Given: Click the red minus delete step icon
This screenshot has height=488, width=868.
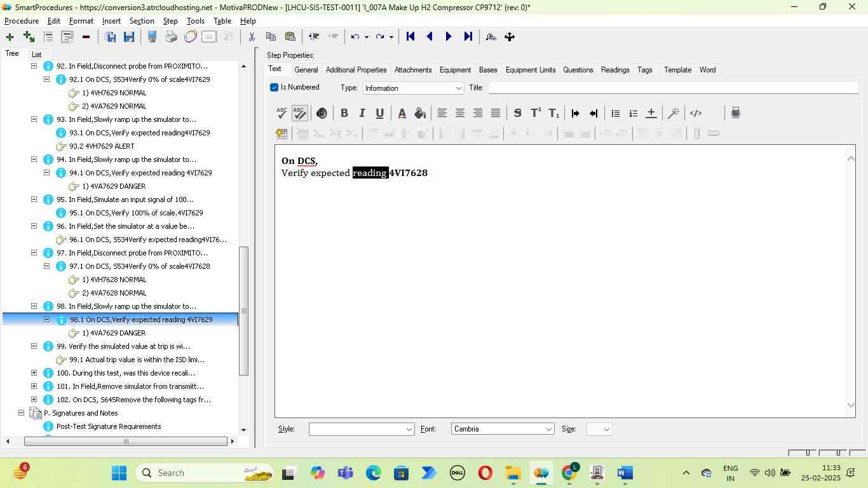Looking at the screenshot, I should [x=86, y=37].
